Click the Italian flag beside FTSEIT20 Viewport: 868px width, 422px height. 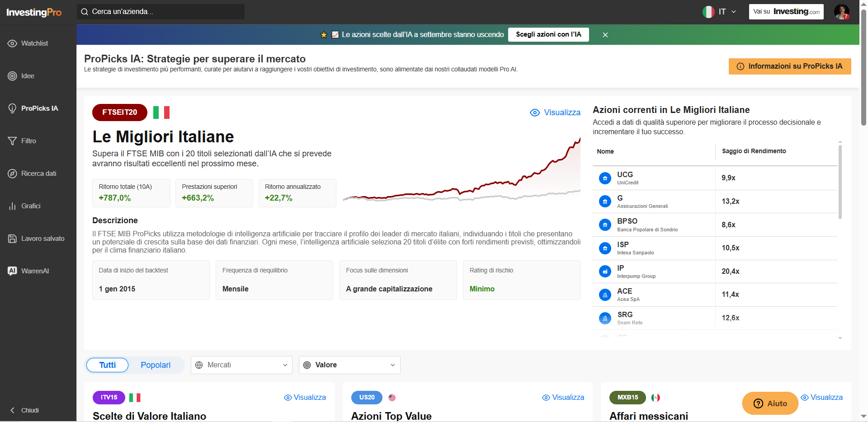pos(161,113)
